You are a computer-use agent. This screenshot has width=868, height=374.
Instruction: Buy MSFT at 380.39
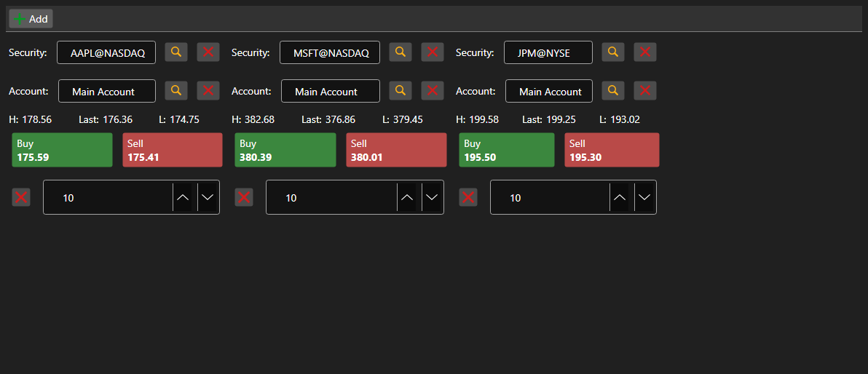(285, 150)
